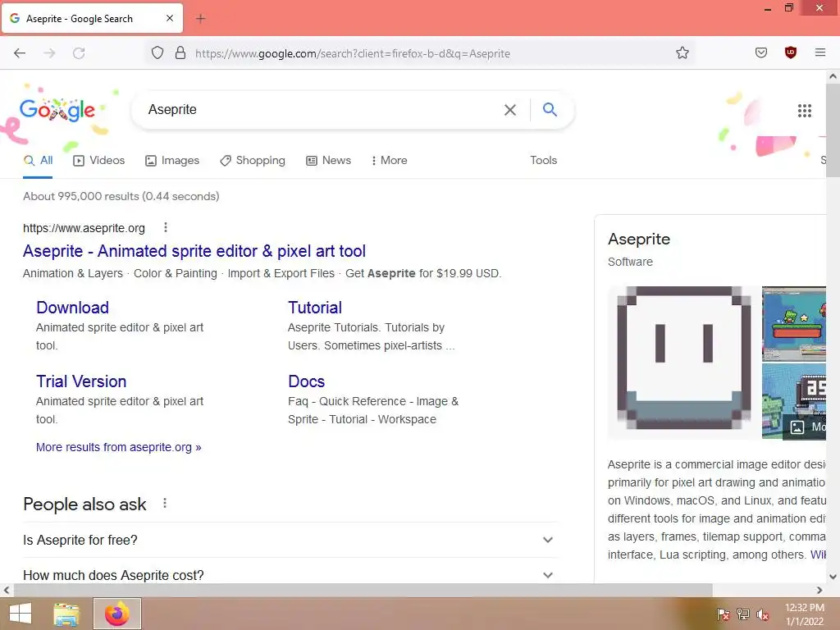Open options dots beside aseprite.org URL
Viewport: 840px width, 630px height.
click(x=166, y=228)
